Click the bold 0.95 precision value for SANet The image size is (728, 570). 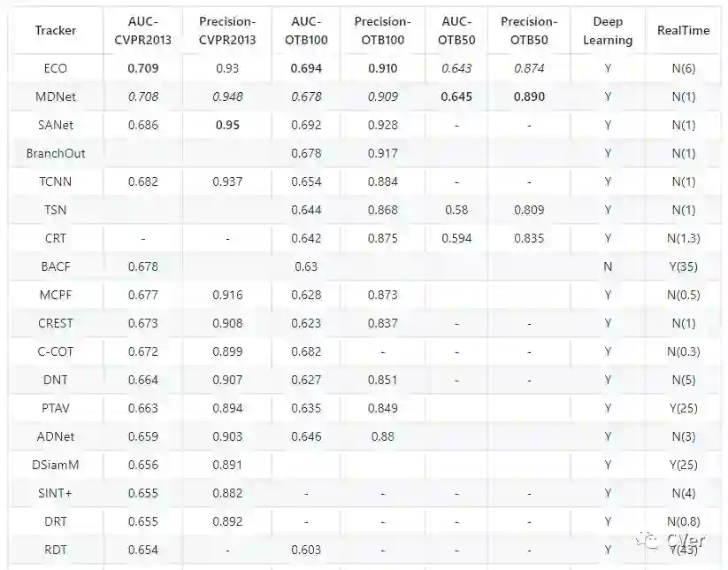227,125
